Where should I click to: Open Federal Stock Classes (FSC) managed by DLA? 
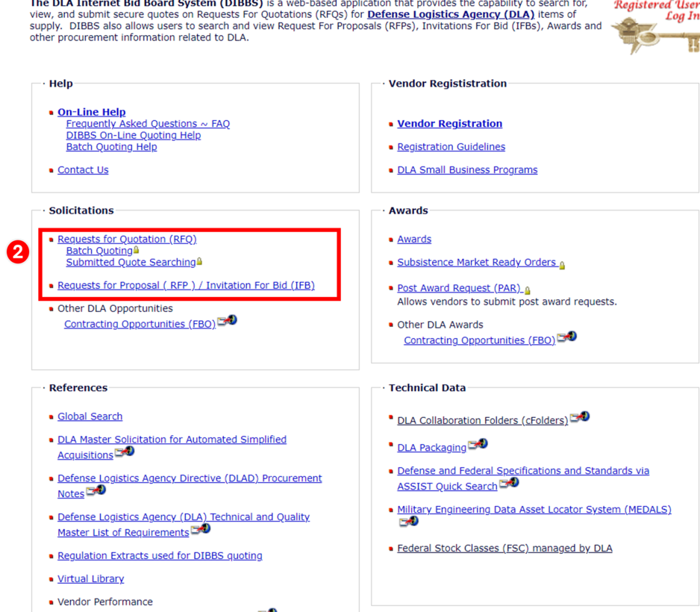(504, 549)
